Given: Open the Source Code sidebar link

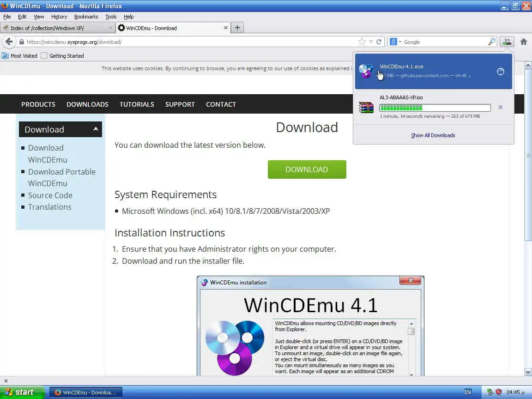Looking at the screenshot, I should [50, 195].
